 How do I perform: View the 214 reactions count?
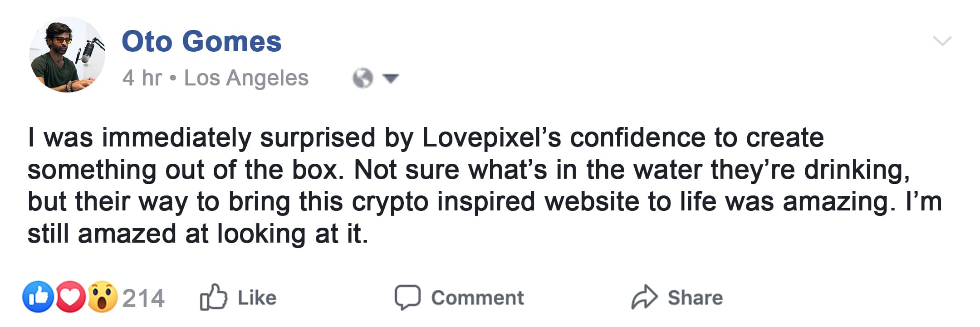pyautogui.click(x=143, y=298)
